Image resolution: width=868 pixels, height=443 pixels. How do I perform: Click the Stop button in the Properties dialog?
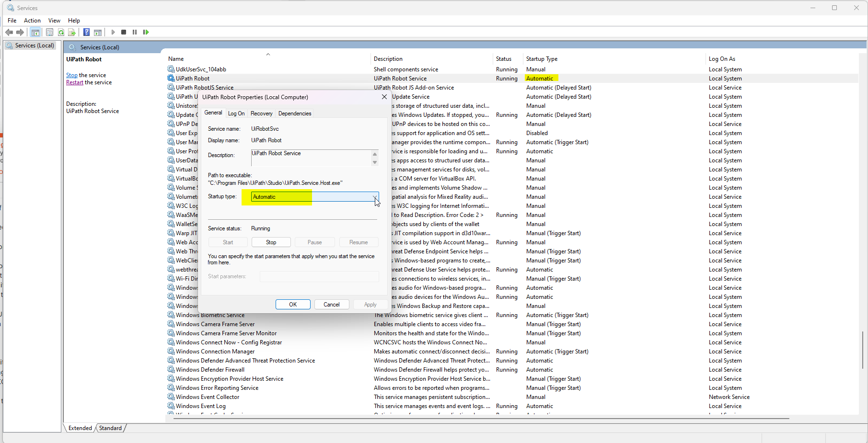[271, 242]
